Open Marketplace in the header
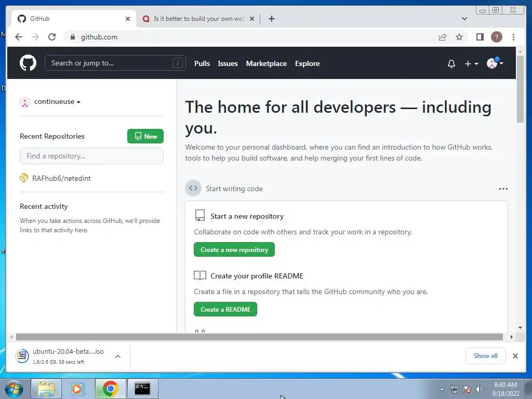This screenshot has height=399, width=532. (x=267, y=64)
